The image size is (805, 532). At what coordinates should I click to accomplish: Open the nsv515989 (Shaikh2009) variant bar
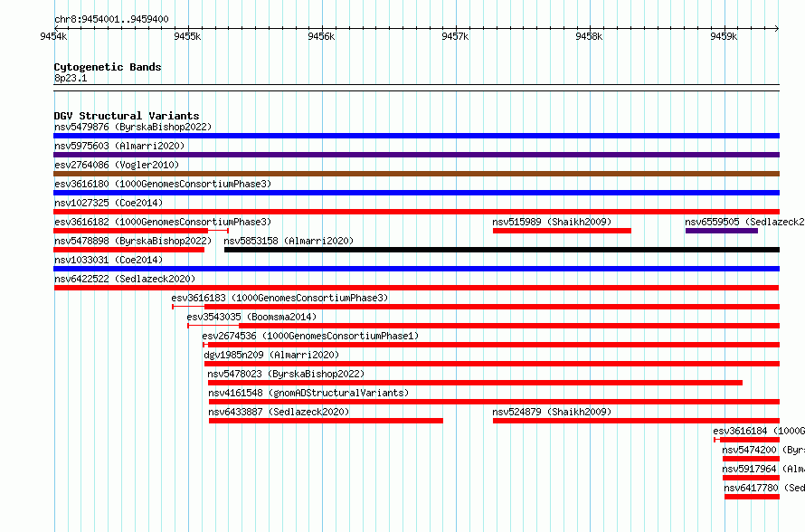point(562,231)
